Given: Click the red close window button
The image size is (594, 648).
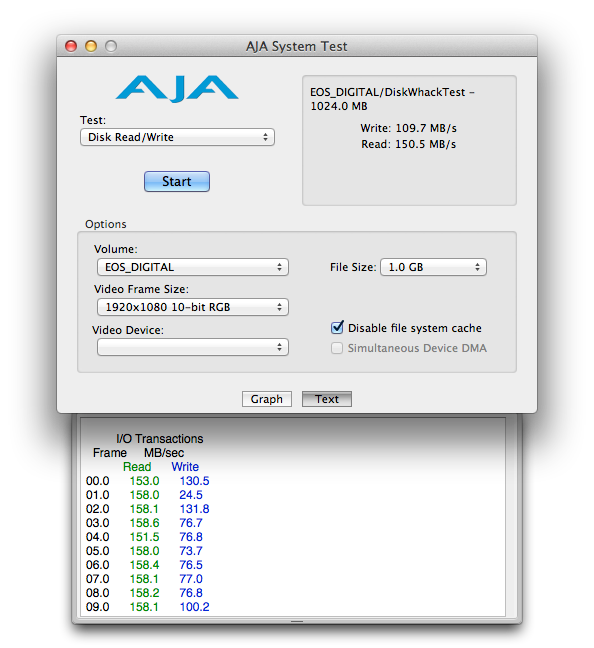Looking at the screenshot, I should point(71,46).
